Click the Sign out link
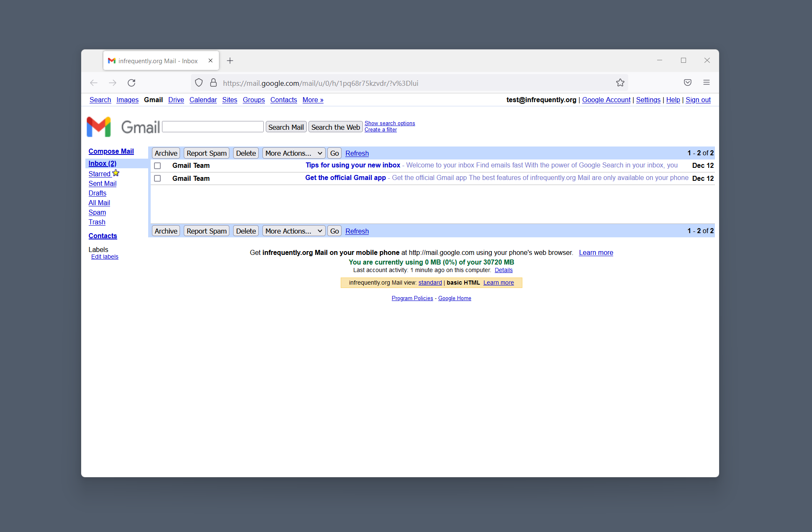The width and height of the screenshot is (812, 532). pyautogui.click(x=698, y=100)
